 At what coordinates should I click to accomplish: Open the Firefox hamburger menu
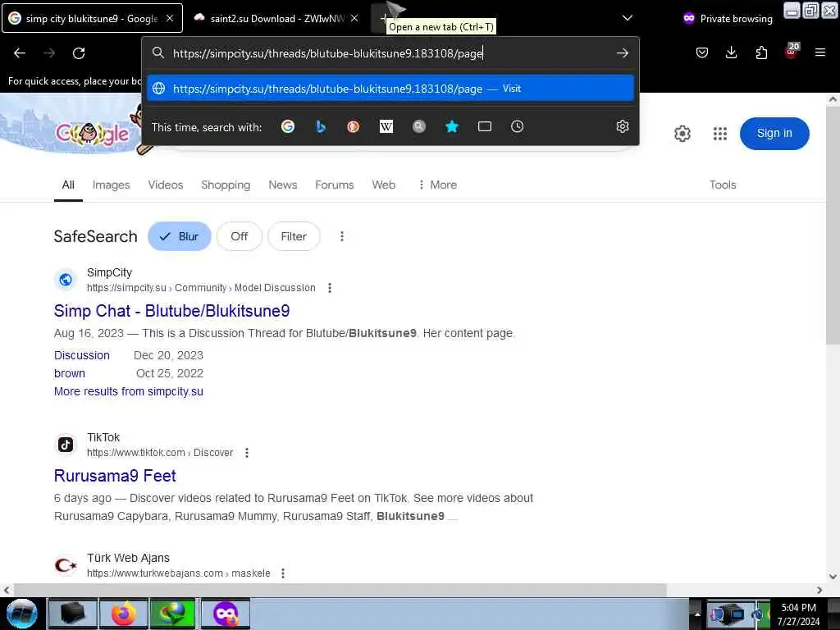(x=819, y=52)
